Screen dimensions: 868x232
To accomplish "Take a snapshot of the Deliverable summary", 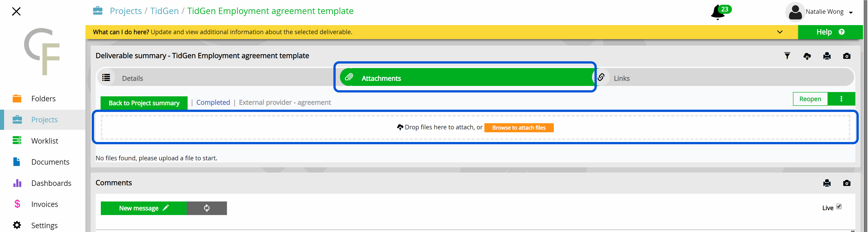I will (847, 56).
